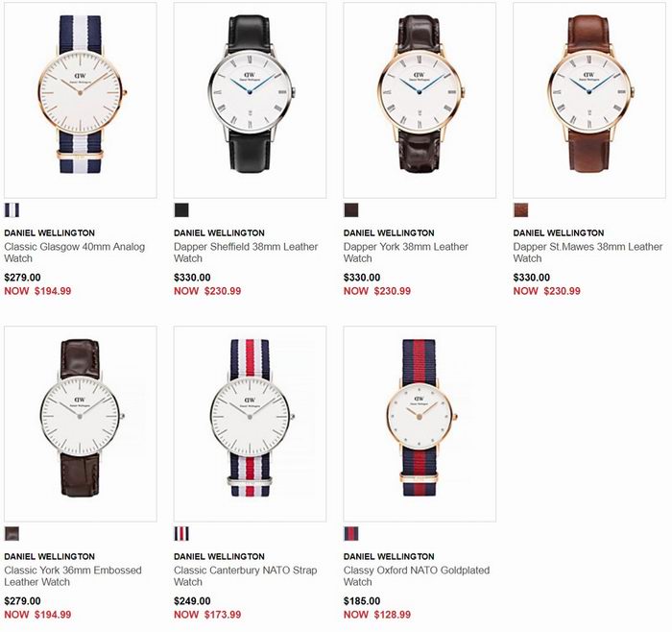This screenshot has height=632, width=672.
Task: Select the tan brown swatch under St.Mawes
Action: 520,210
